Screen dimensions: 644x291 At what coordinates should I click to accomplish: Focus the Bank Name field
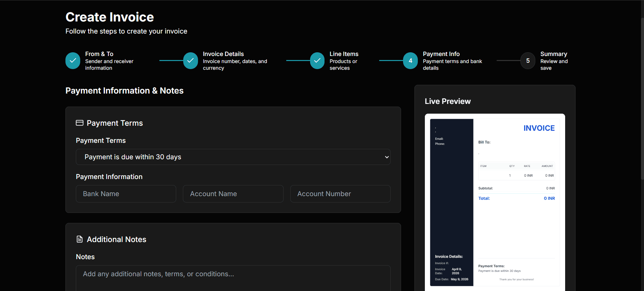pos(126,194)
